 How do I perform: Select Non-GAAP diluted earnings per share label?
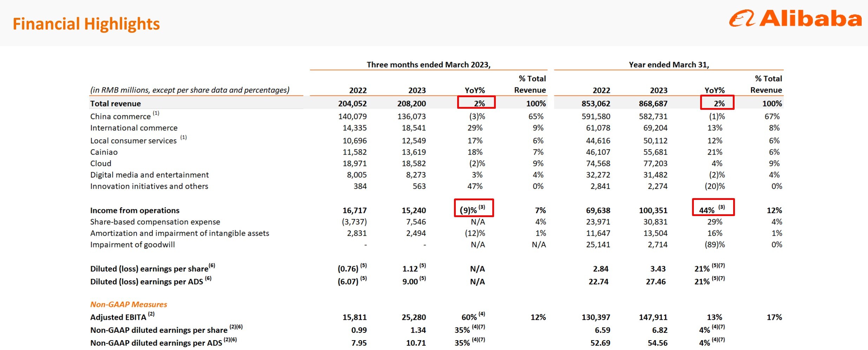pos(159,330)
